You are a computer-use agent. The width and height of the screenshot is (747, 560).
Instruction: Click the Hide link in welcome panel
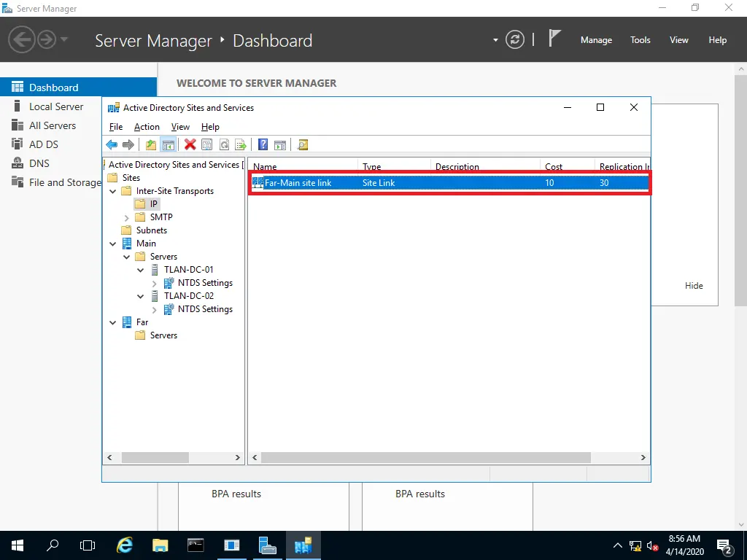[694, 286]
